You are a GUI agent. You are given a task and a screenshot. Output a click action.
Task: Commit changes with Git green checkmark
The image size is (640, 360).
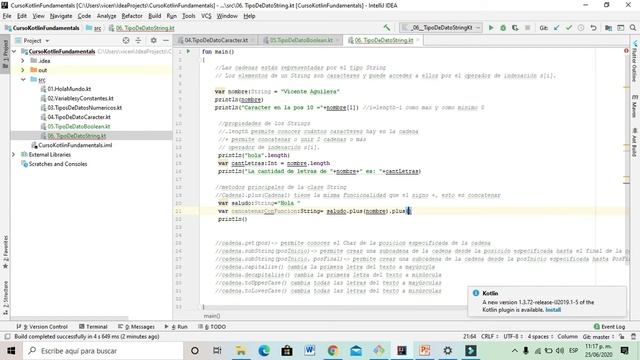point(569,28)
